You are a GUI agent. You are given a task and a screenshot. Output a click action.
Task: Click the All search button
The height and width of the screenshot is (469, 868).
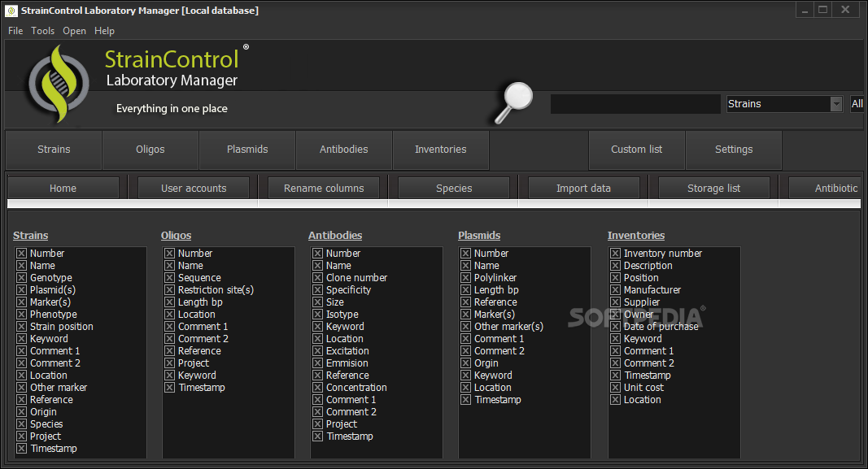[x=857, y=104]
